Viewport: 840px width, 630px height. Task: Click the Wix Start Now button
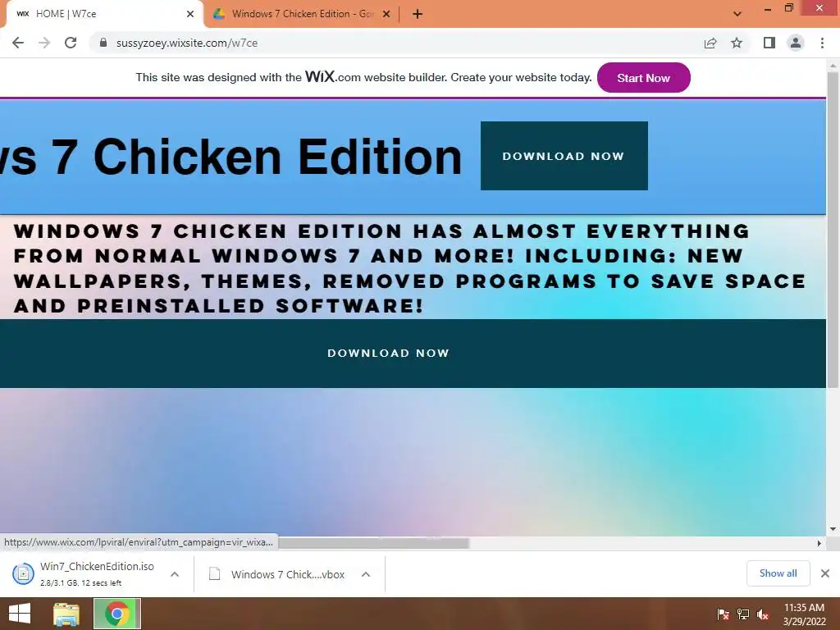643,78
